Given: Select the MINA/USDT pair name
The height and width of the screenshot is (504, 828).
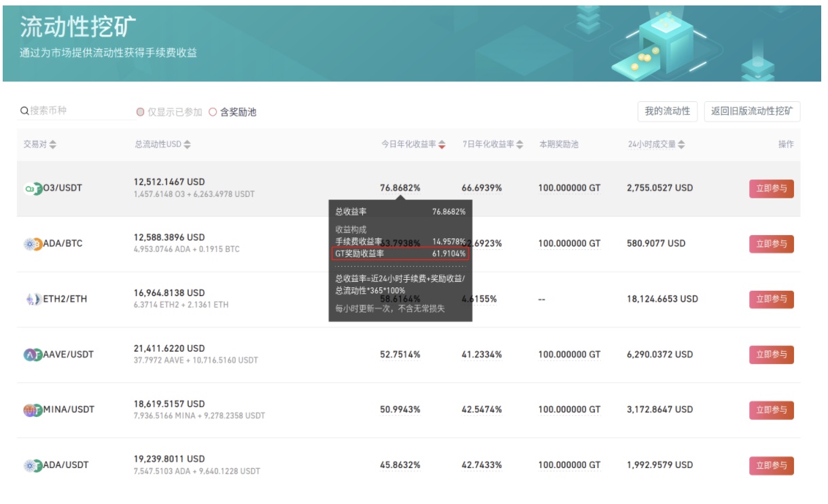Looking at the screenshot, I should point(69,410).
